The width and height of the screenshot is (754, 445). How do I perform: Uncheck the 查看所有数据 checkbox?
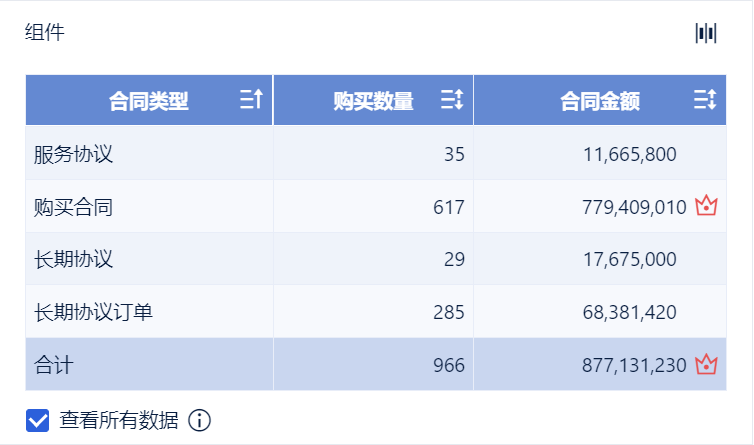coord(38,420)
